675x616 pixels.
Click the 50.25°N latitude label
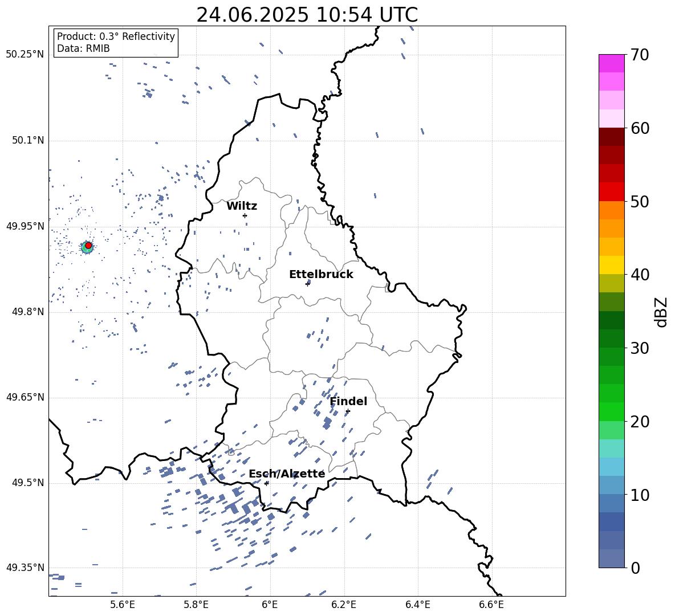(25, 55)
